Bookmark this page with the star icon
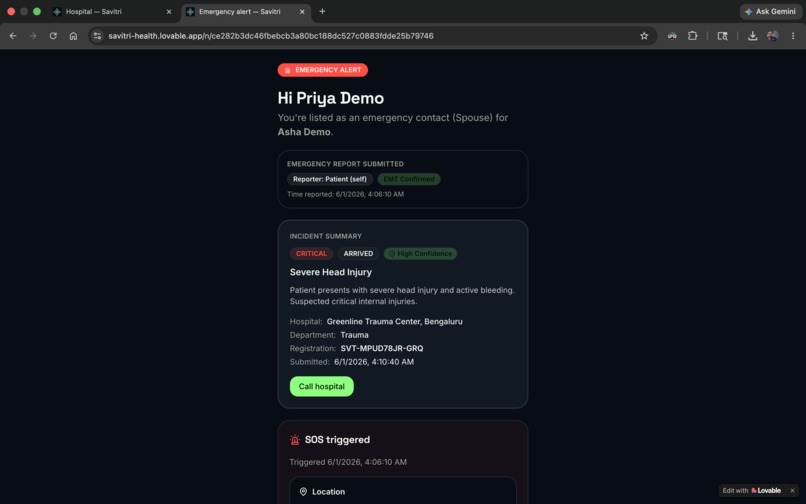The width and height of the screenshot is (806, 504). (x=644, y=36)
